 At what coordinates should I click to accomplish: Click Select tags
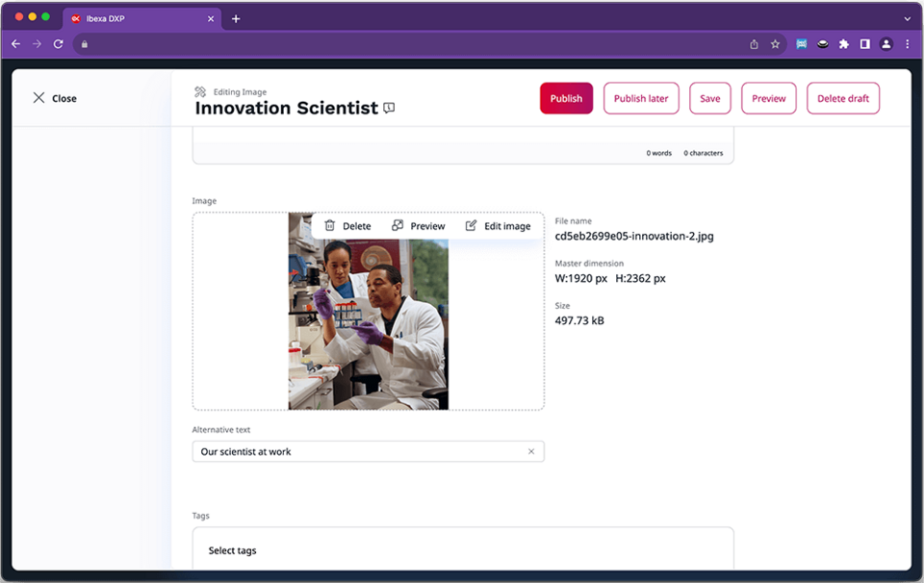(232, 550)
